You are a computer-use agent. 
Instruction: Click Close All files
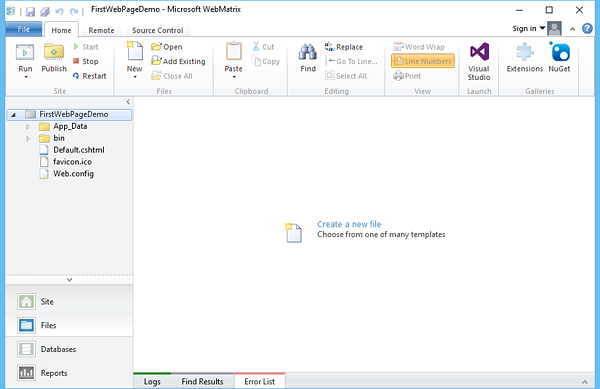172,76
